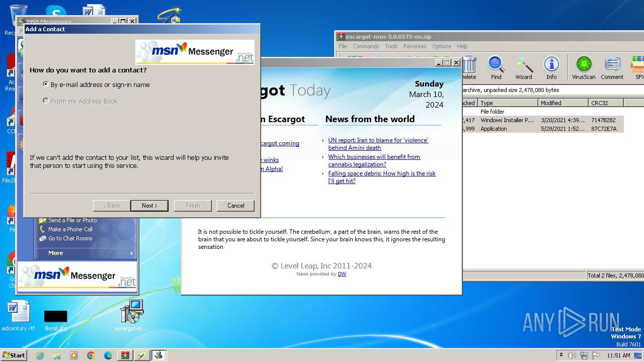This screenshot has width=644, height=362.
Task: Click the Find icon in WinRAR toolbar
Action: click(x=496, y=68)
